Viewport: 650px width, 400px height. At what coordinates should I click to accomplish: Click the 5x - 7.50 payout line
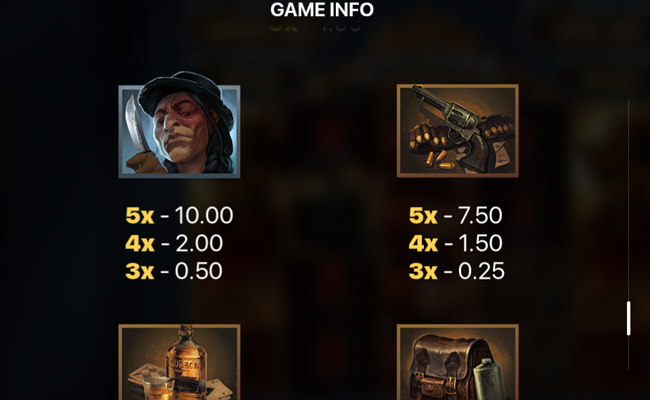point(456,216)
